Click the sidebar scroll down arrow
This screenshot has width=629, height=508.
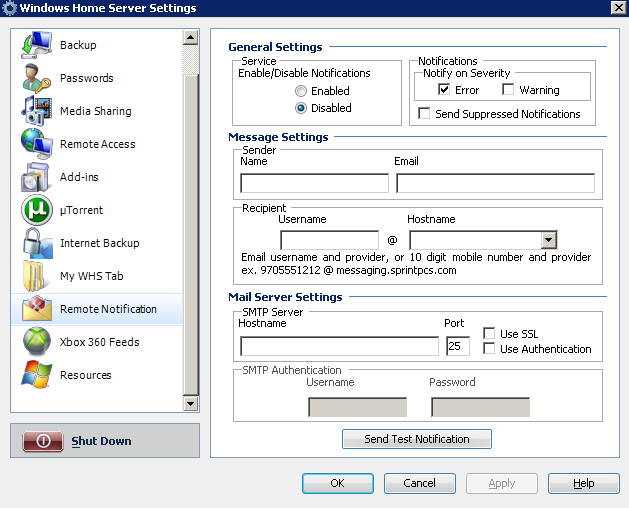point(191,403)
